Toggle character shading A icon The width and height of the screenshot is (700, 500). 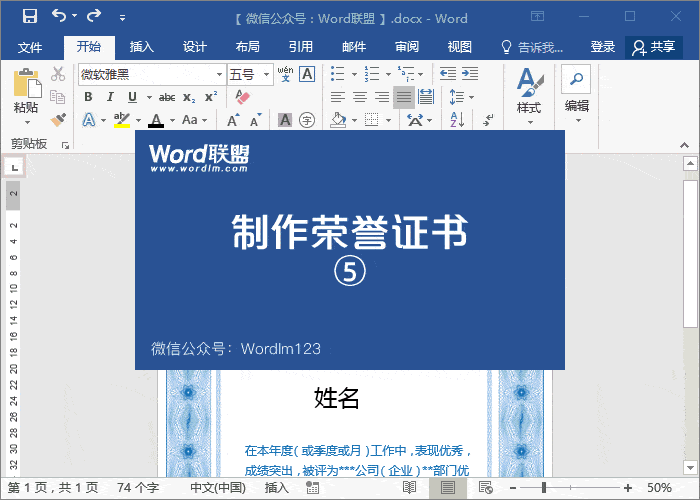[285, 120]
